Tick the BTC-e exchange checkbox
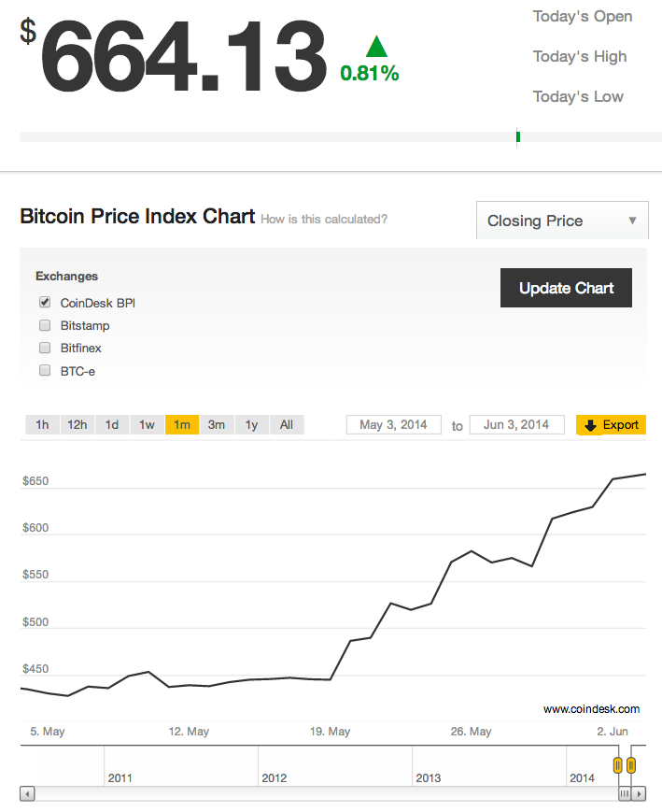The width and height of the screenshot is (662, 812). coord(45,371)
